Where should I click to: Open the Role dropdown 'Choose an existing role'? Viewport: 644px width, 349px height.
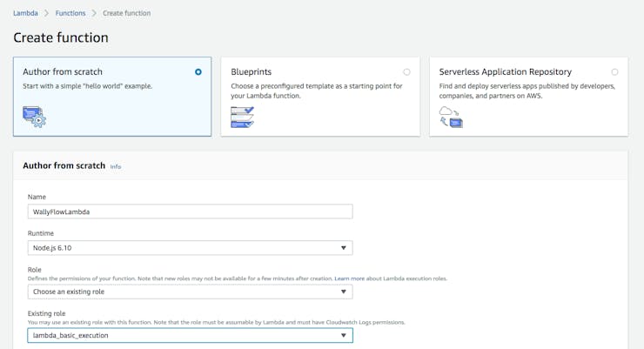point(191,292)
